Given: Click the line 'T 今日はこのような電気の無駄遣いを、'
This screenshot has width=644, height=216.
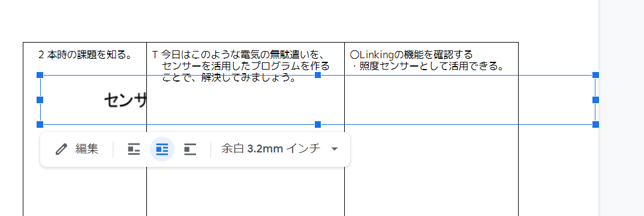Looking at the screenshot, I should (x=239, y=55).
